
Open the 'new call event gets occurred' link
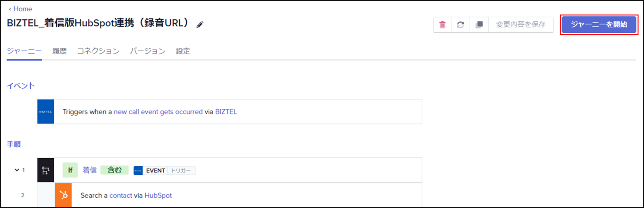point(158,112)
